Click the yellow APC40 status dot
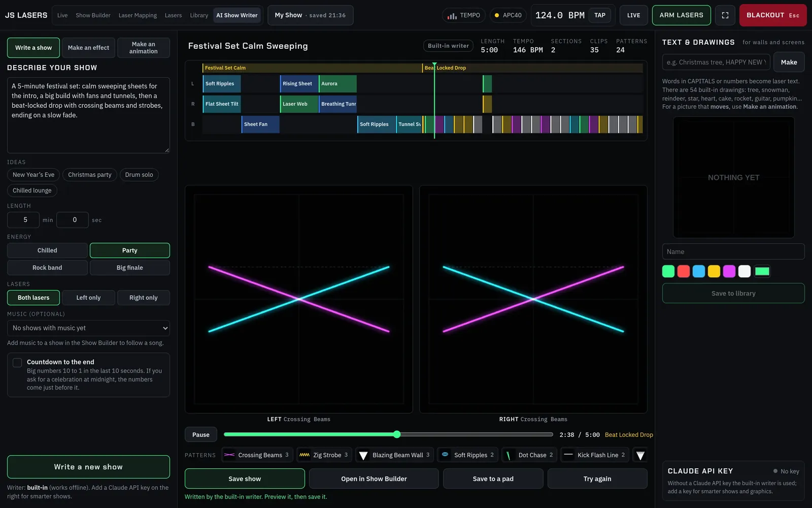The height and width of the screenshot is (508, 812). click(497, 15)
